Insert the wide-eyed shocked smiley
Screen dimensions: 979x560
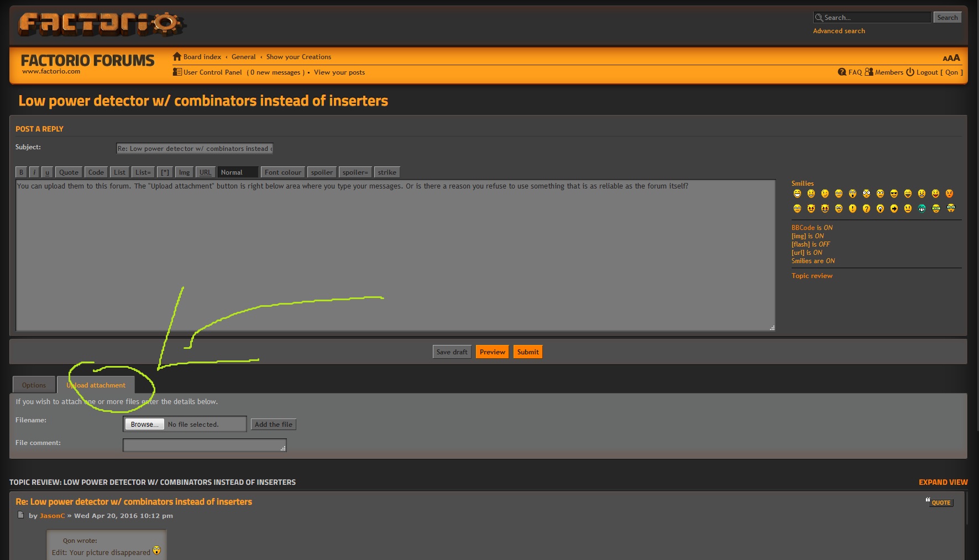(866, 193)
